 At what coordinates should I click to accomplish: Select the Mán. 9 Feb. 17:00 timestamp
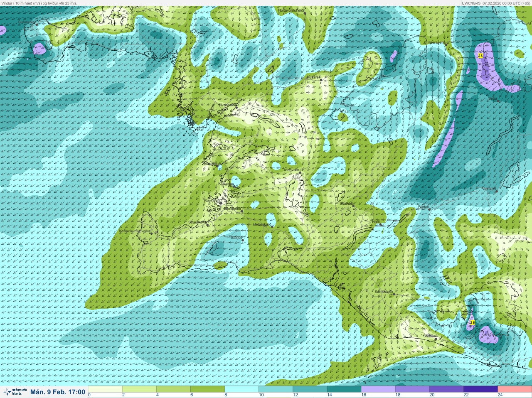(x=58, y=392)
